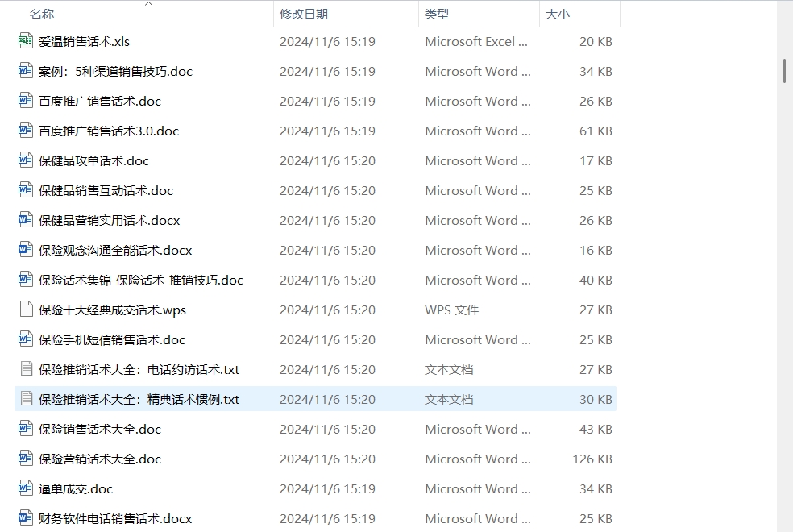Click text file icon of 电话约访话术.txt
Image resolution: width=793 pixels, height=532 pixels.
click(x=26, y=369)
